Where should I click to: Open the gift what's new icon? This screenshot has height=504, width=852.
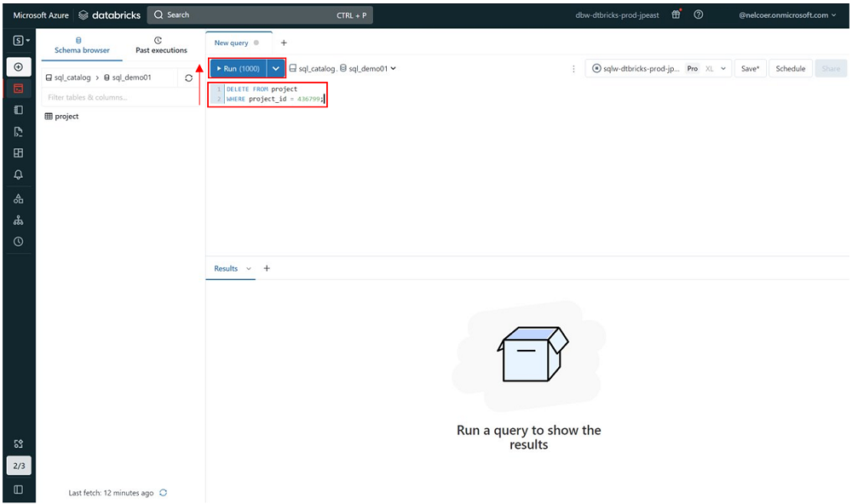pos(676,14)
